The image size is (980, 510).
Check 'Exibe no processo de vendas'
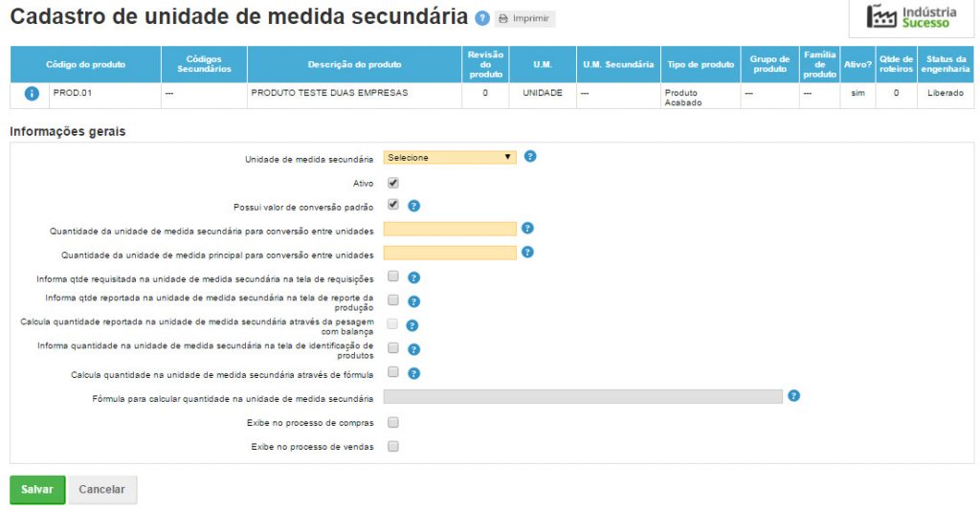pos(393,446)
